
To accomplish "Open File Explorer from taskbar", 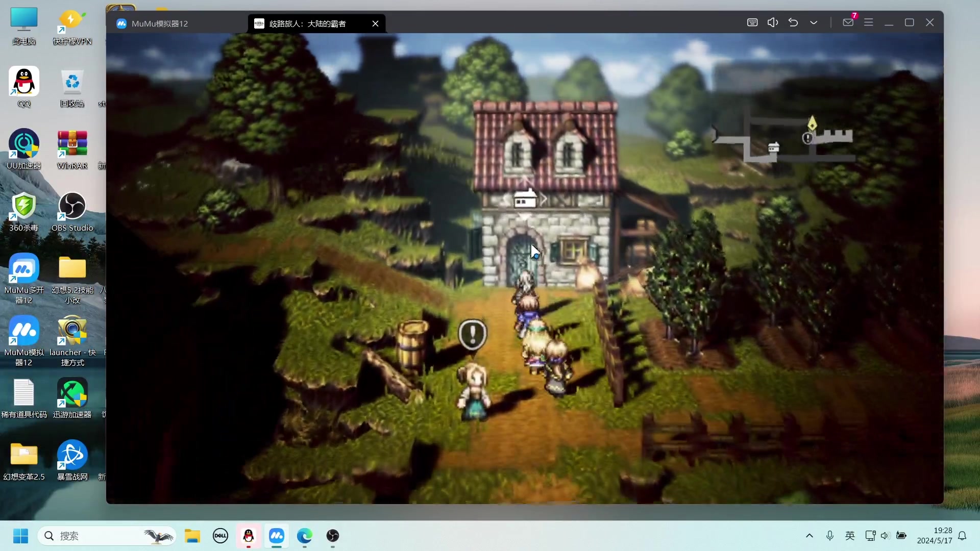I will pyautogui.click(x=192, y=536).
